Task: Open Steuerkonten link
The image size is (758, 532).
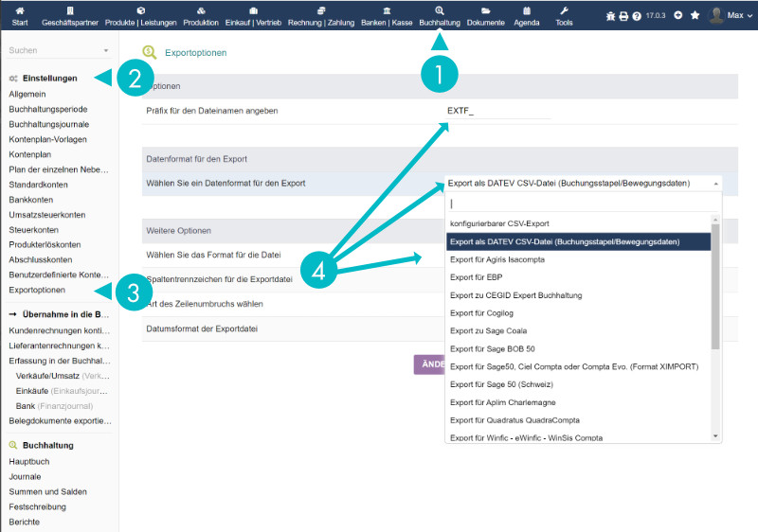Action: tap(33, 230)
